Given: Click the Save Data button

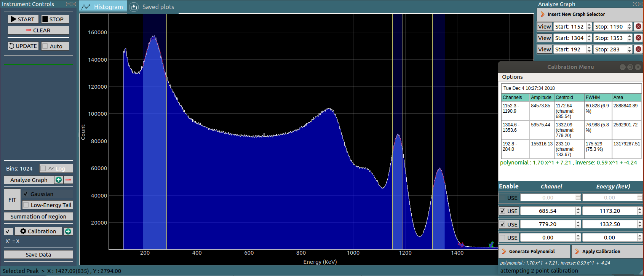Looking at the screenshot, I should (x=38, y=255).
